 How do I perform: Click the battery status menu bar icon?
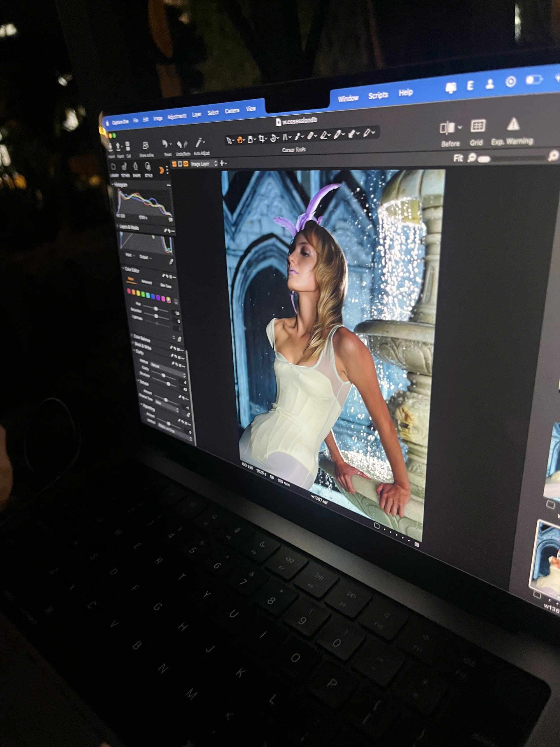point(534,80)
